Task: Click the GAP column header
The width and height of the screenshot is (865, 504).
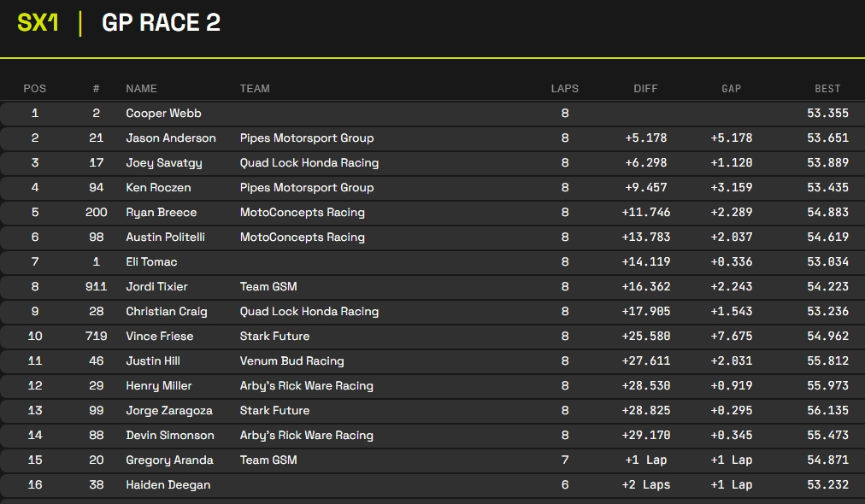Action: click(x=731, y=88)
